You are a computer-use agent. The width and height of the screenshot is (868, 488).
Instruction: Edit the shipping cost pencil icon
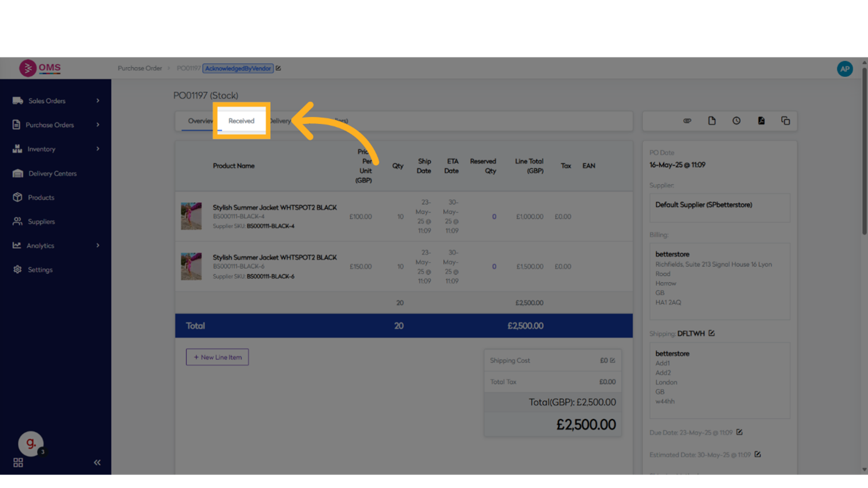coord(612,360)
